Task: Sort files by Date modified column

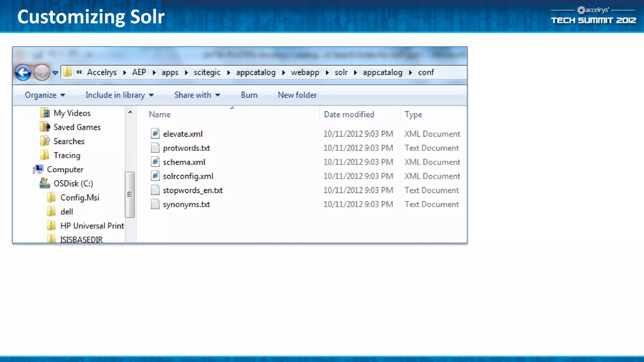Action: click(349, 114)
